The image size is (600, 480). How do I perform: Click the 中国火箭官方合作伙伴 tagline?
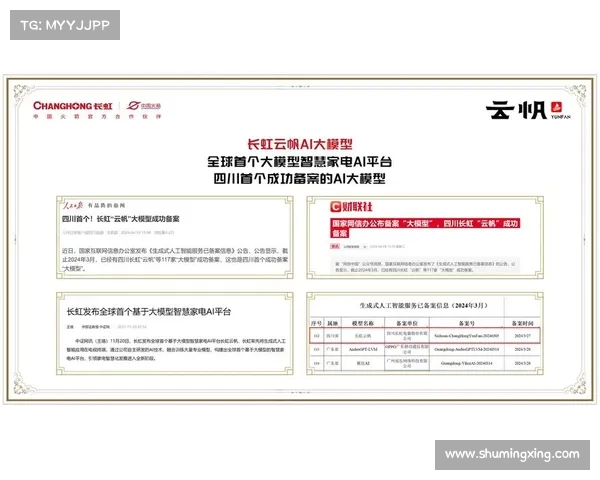(x=97, y=116)
